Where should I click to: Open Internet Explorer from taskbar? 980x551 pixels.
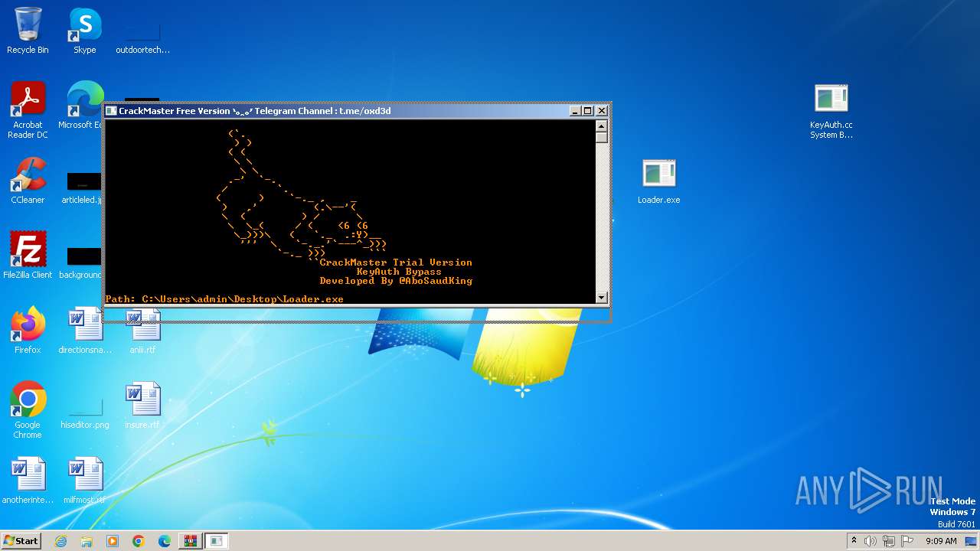click(60, 541)
